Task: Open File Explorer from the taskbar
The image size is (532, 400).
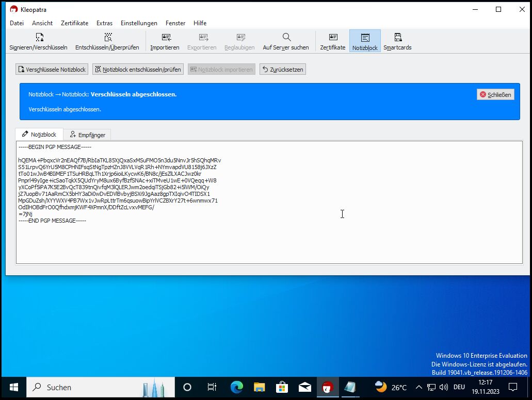Action: [259, 387]
